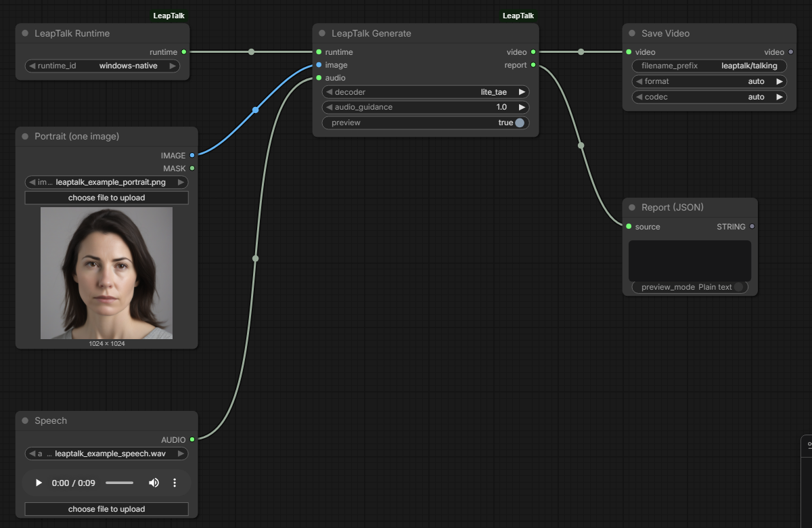Decrease audio_guidance value

pyautogui.click(x=329, y=107)
